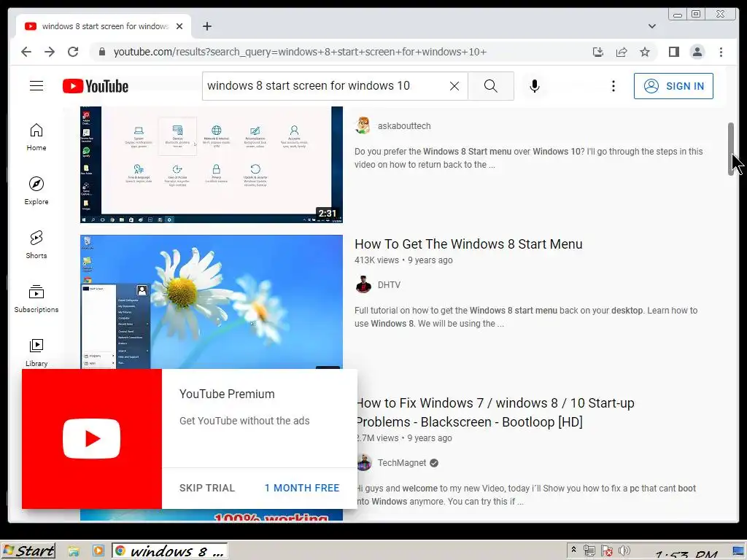Open YouTube settings three-dot menu
747x560 pixels.
tap(613, 86)
